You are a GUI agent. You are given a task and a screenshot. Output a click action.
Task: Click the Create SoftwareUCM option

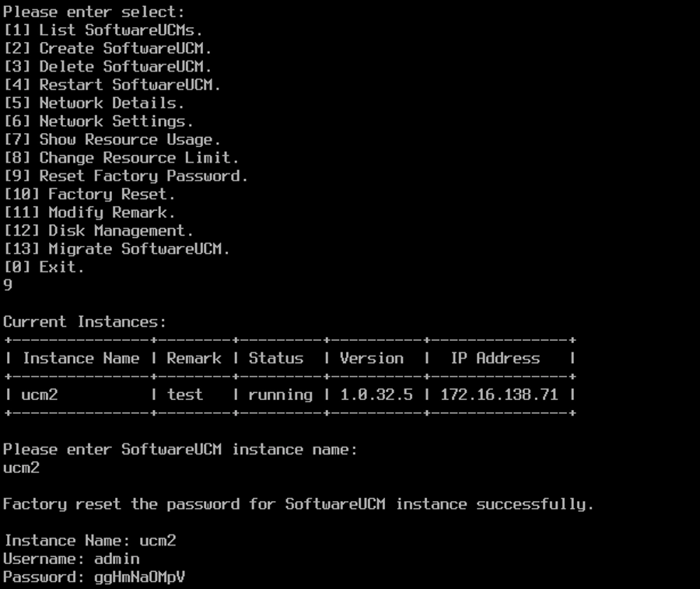(107, 48)
